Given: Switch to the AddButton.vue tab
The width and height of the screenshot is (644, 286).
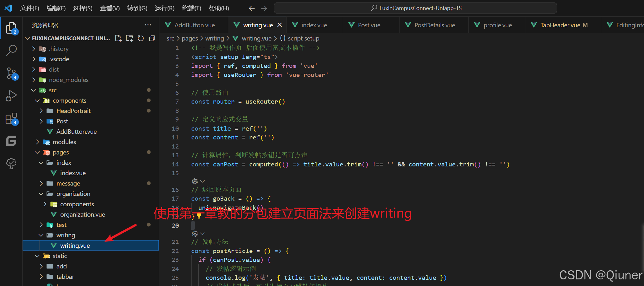Looking at the screenshot, I should pos(194,25).
